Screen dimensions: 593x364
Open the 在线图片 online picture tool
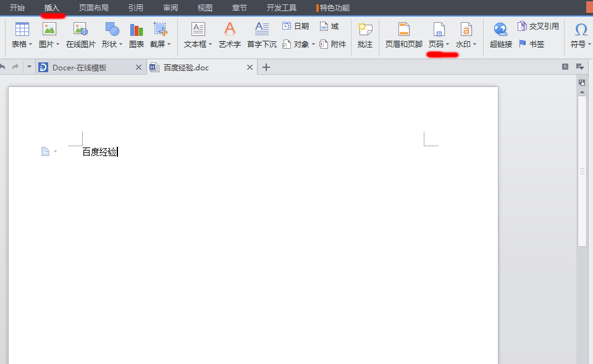[80, 30]
